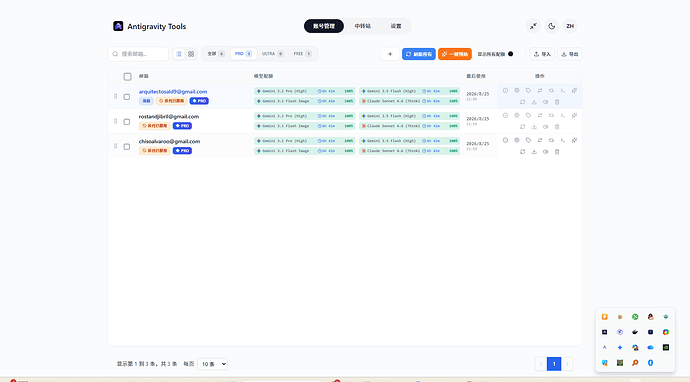Select the ULTRA filter tab
This screenshot has height=382, width=690.
[272, 54]
